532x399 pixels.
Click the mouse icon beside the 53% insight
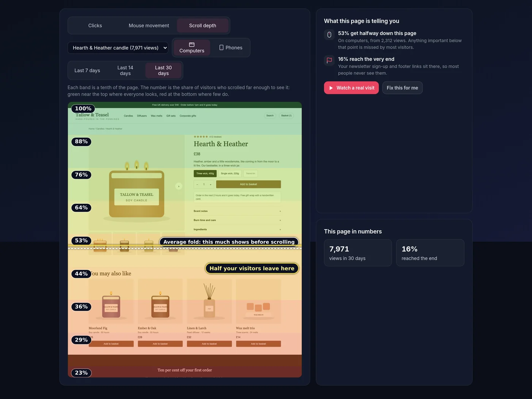pyautogui.click(x=329, y=35)
